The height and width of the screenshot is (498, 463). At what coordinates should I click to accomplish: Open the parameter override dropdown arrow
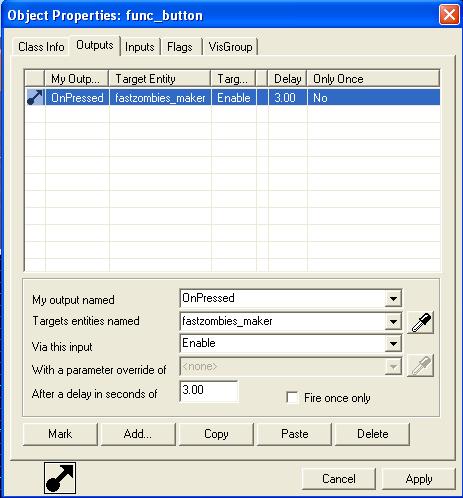click(x=393, y=367)
